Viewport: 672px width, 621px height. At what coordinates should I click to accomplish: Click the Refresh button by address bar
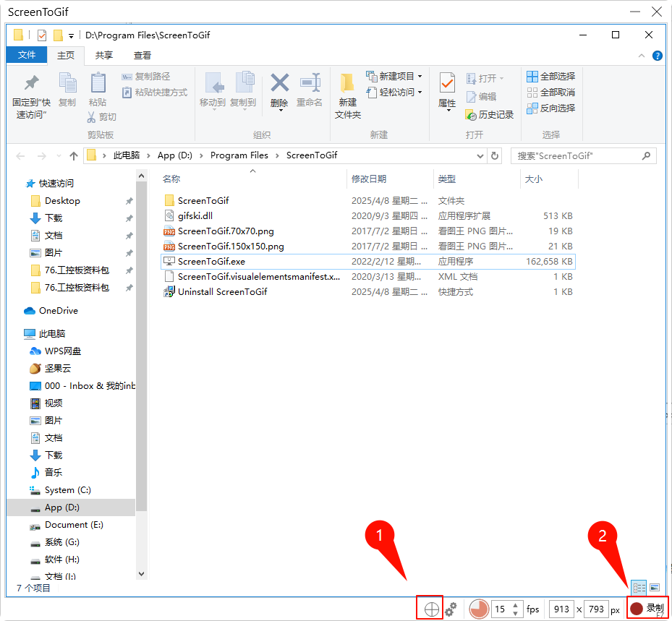pyautogui.click(x=495, y=156)
